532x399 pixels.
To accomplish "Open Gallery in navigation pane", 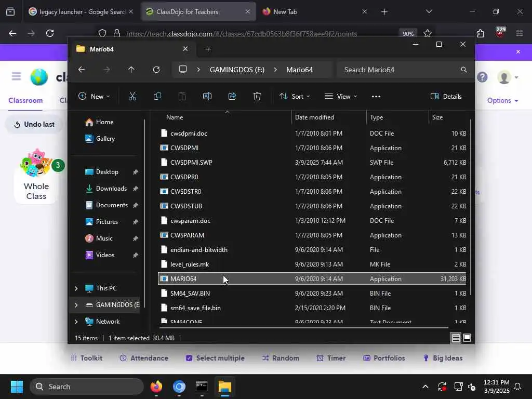I will point(105,138).
